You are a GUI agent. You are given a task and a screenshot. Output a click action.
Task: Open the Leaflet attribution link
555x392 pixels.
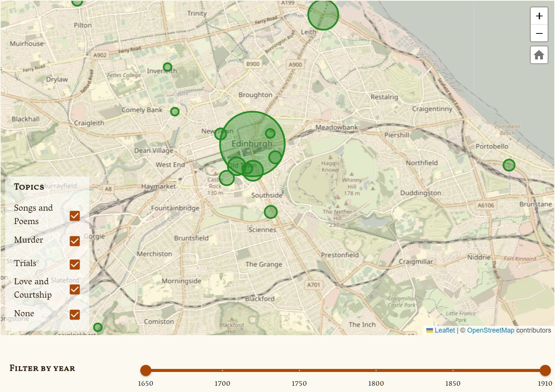point(445,330)
